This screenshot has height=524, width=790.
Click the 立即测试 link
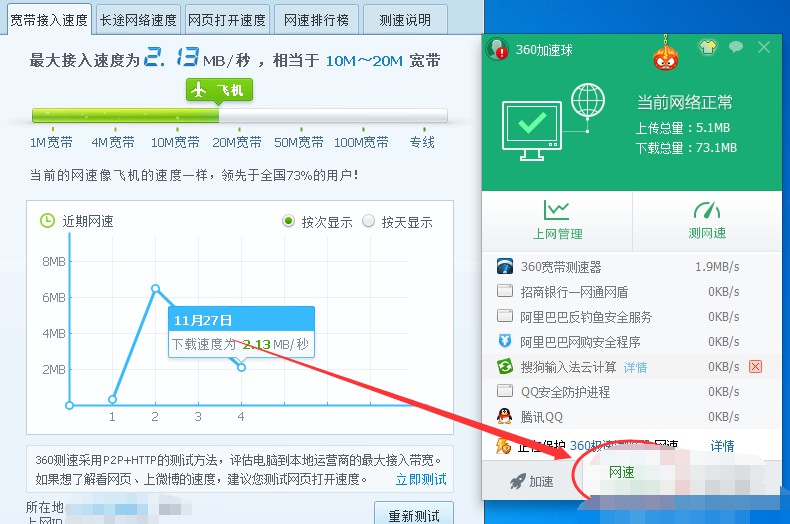click(x=421, y=480)
